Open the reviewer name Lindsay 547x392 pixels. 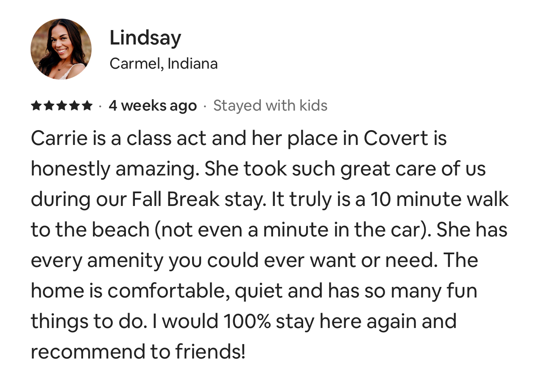click(x=145, y=38)
